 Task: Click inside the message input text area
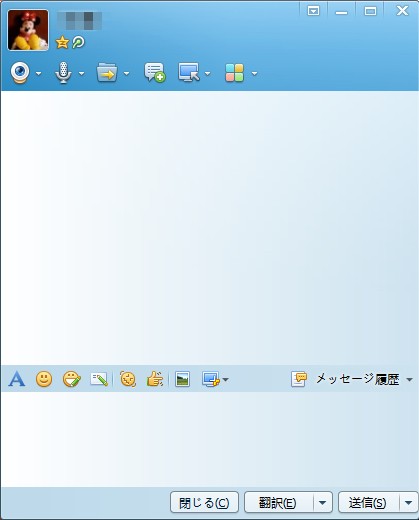(209, 439)
